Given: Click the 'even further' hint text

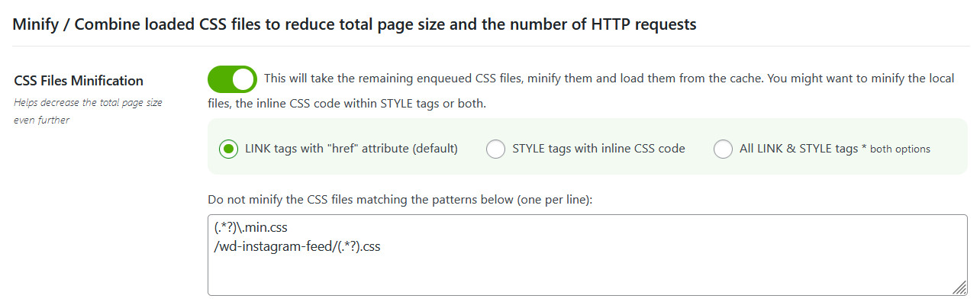Looking at the screenshot, I should (41, 120).
